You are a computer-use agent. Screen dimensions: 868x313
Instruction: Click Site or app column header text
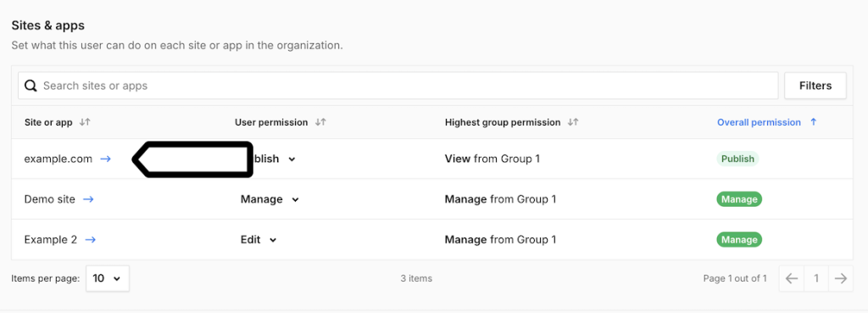48,122
